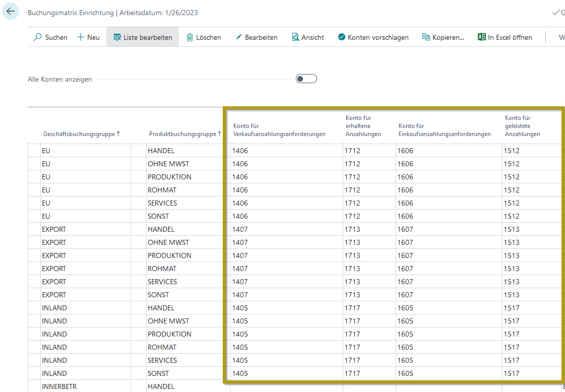Click the Suchen magnifier icon

[38, 37]
